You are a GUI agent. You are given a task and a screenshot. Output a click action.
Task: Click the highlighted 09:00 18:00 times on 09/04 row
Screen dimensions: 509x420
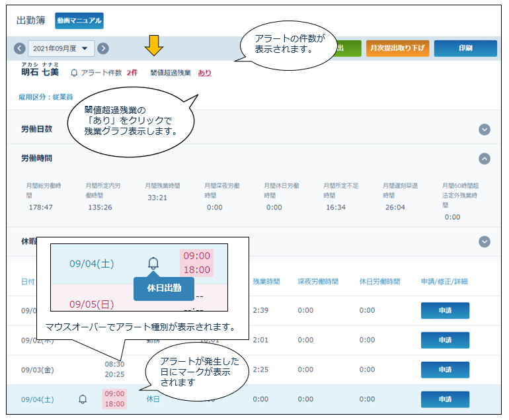point(114,399)
